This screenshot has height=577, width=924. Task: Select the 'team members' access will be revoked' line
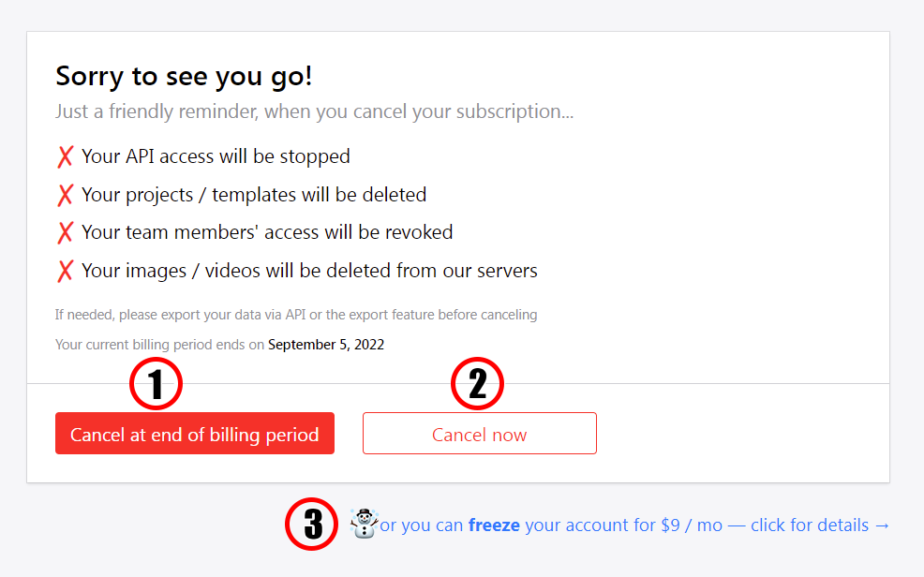coord(267,232)
